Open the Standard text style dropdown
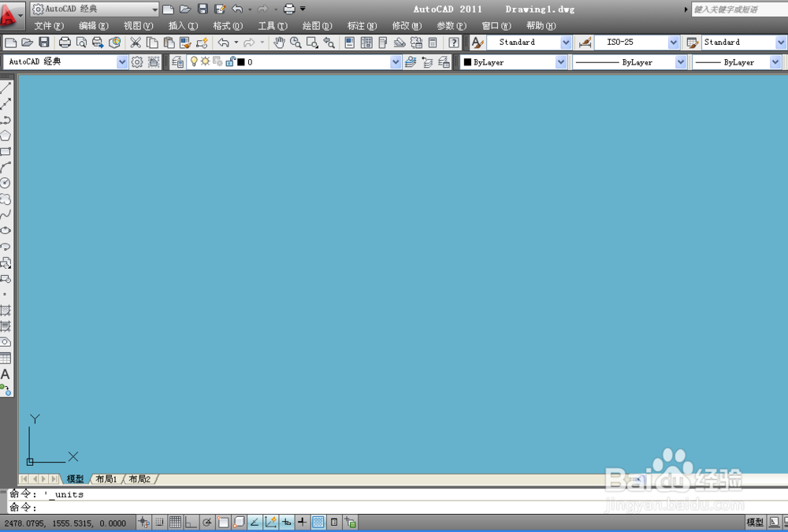This screenshot has width=788, height=532. 566,43
